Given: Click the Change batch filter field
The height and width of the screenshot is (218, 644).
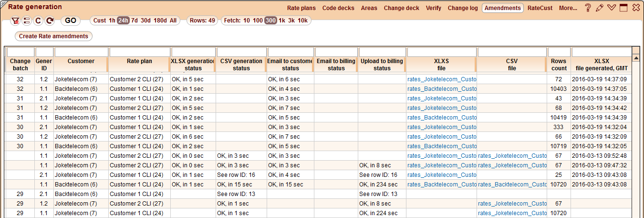Looking at the screenshot, I should tap(21, 52).
